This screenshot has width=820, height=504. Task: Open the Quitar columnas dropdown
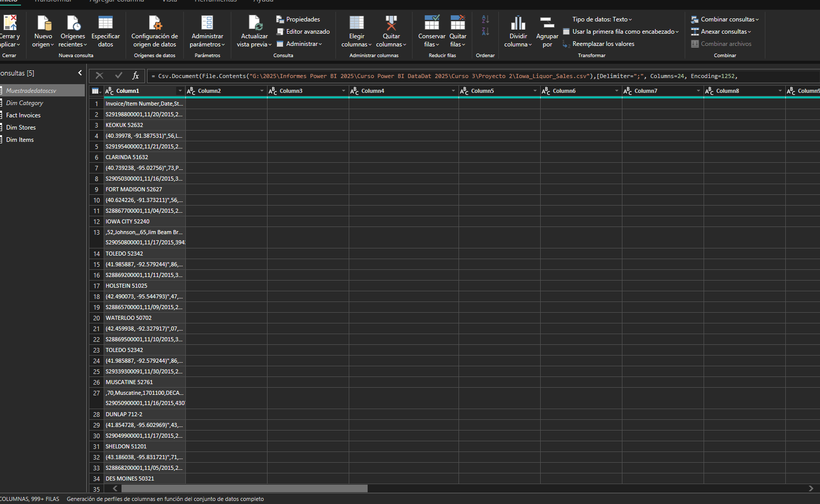[x=391, y=44]
